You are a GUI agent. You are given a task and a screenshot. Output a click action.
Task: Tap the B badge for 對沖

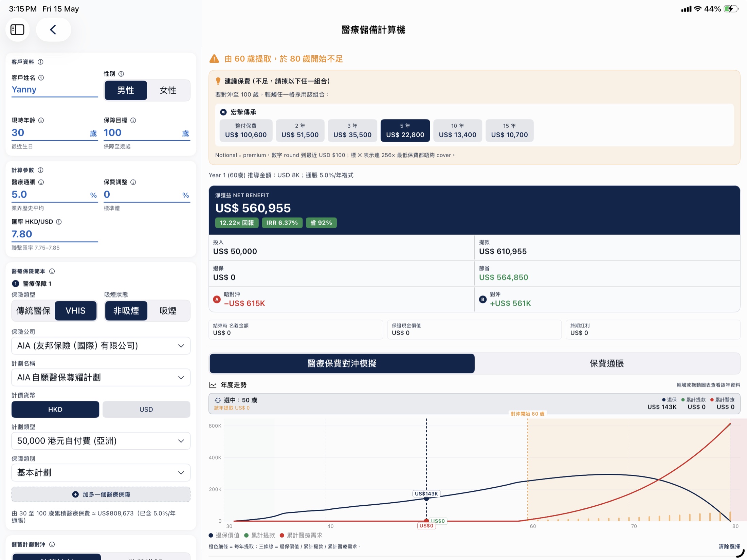(482, 300)
